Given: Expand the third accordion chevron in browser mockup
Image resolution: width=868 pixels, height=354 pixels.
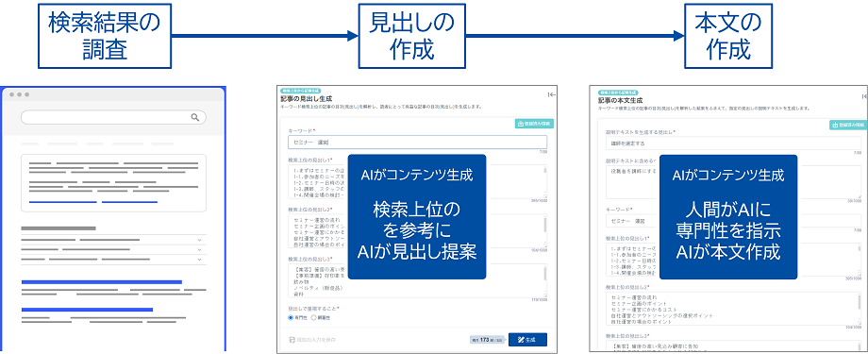Looking at the screenshot, I should pyautogui.click(x=199, y=260).
